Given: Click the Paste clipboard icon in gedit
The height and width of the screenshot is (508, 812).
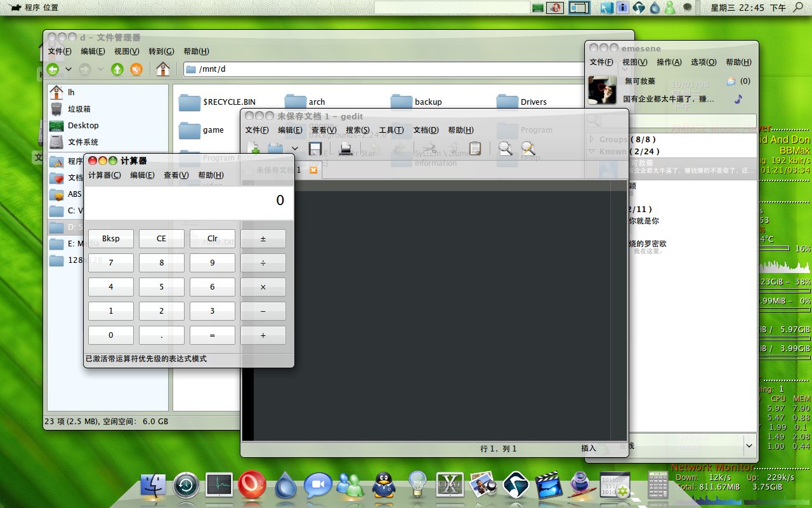Looking at the screenshot, I should 475,149.
